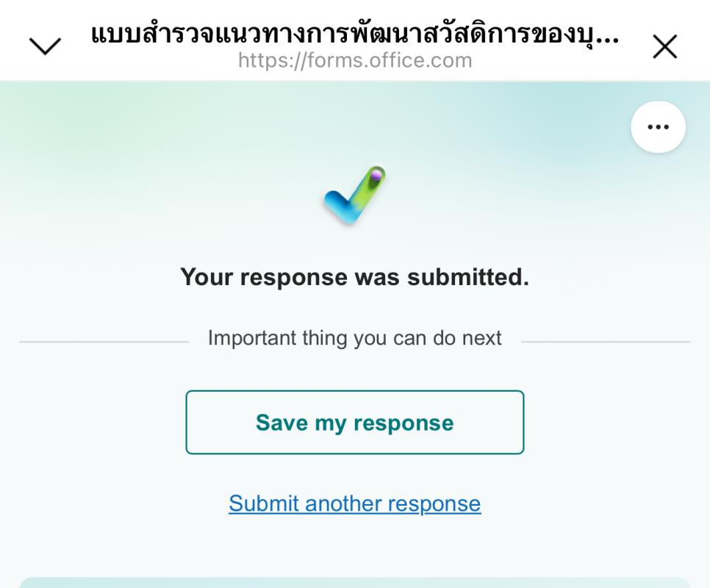Dismiss the Forms page using X icon
The image size is (710, 588).
pyautogui.click(x=665, y=47)
